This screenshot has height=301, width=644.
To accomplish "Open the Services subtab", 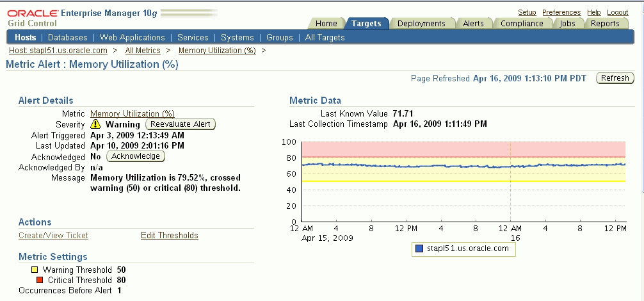I will [193, 37].
